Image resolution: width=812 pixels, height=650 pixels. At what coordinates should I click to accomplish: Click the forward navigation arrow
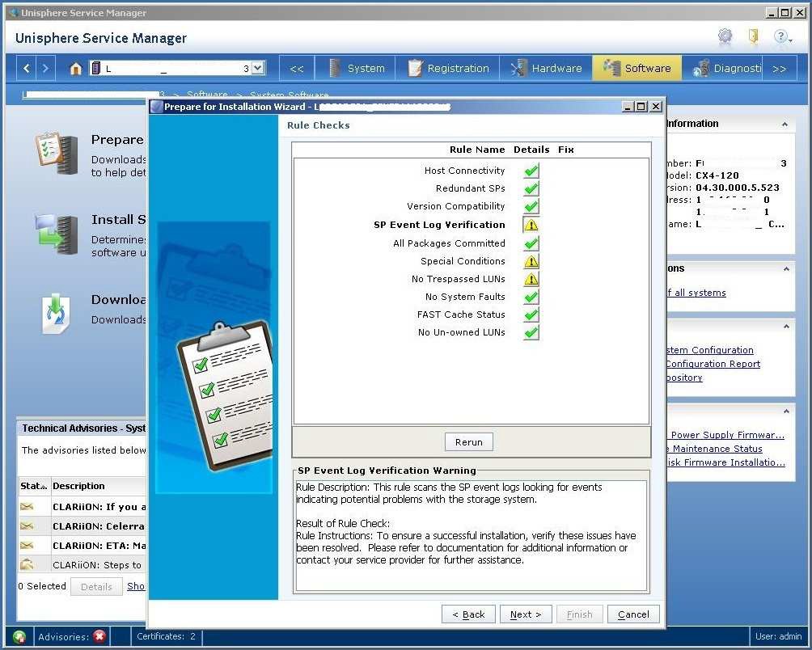tap(45, 68)
